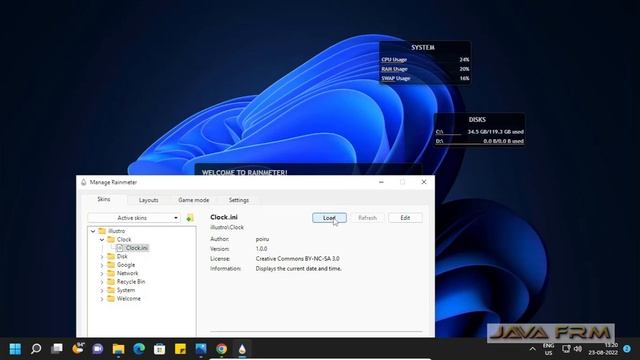Screen dimensions: 640x360
Task: Expand the Google folder
Action: point(102,265)
